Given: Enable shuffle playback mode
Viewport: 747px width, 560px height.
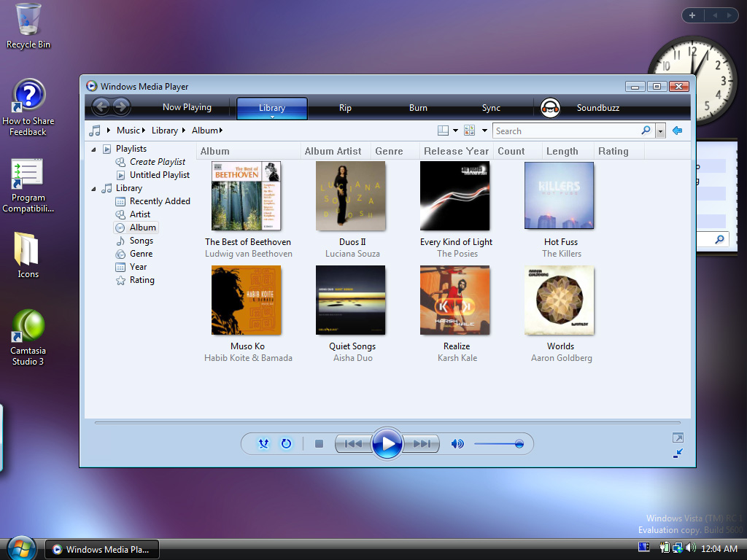Looking at the screenshot, I should point(263,443).
